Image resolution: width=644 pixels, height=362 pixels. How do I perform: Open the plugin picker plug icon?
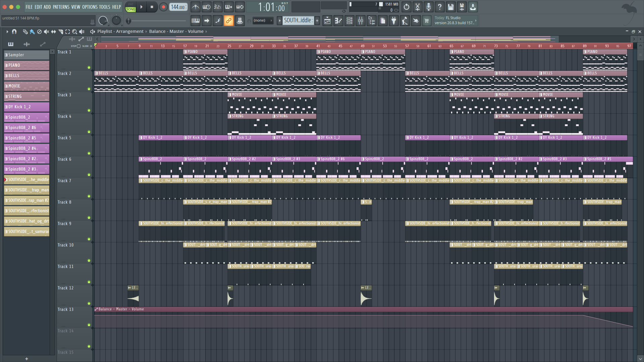coord(394,21)
